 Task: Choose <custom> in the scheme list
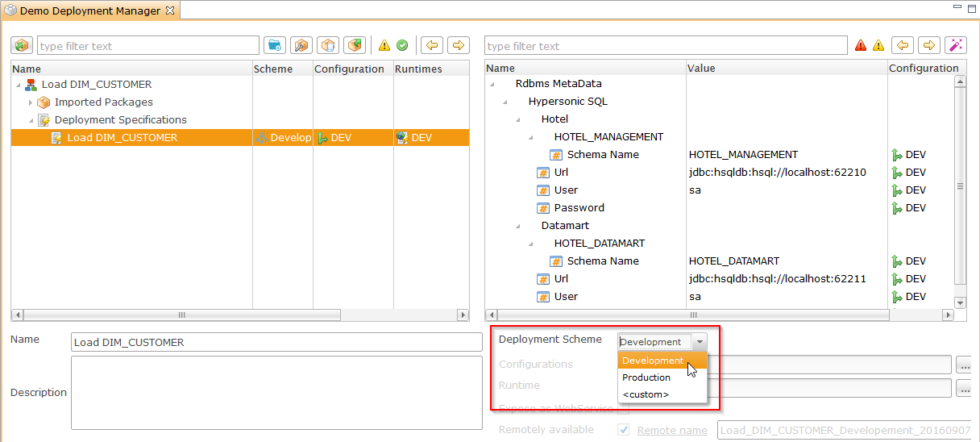coord(646,394)
